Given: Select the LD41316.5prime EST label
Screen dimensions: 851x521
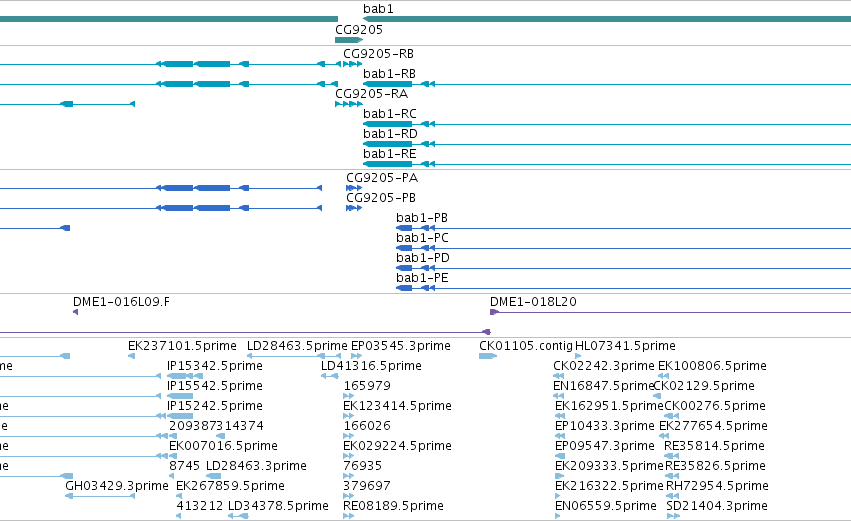Looking at the screenshot, I should pos(371,366).
